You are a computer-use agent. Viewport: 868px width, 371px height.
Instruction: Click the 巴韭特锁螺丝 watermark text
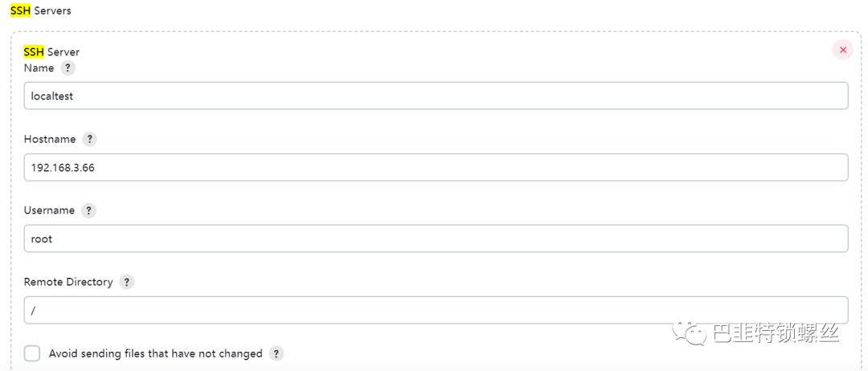(776, 332)
